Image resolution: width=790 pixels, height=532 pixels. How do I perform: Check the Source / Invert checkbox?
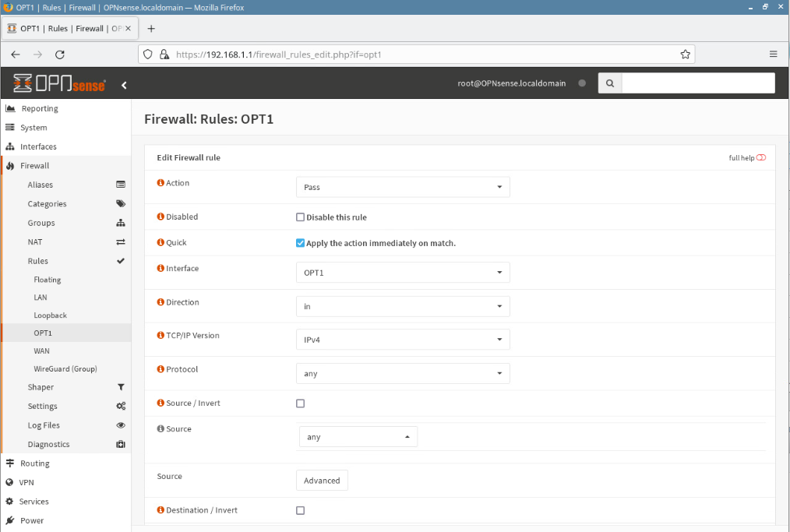(x=301, y=403)
